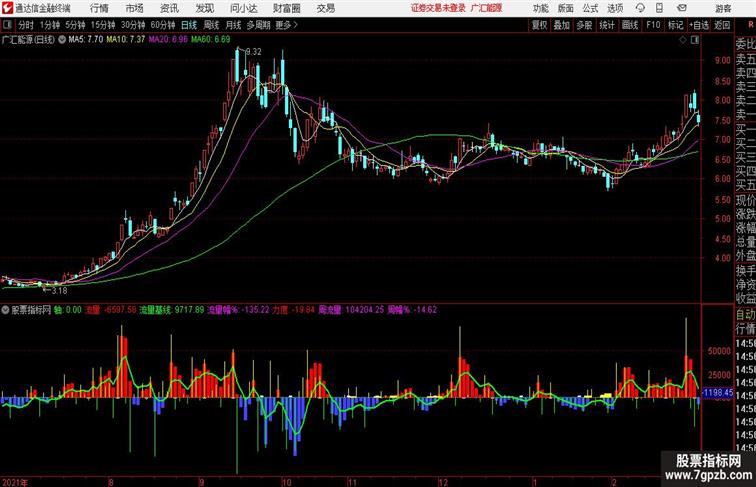Click the 复权 toolbar button
This screenshot has height=487, width=756.
coord(540,25)
